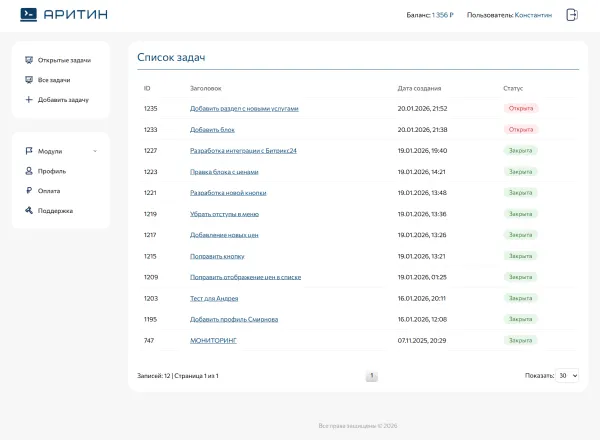Expand the Модули chevron arrow
The height and width of the screenshot is (440, 600).
(x=95, y=151)
